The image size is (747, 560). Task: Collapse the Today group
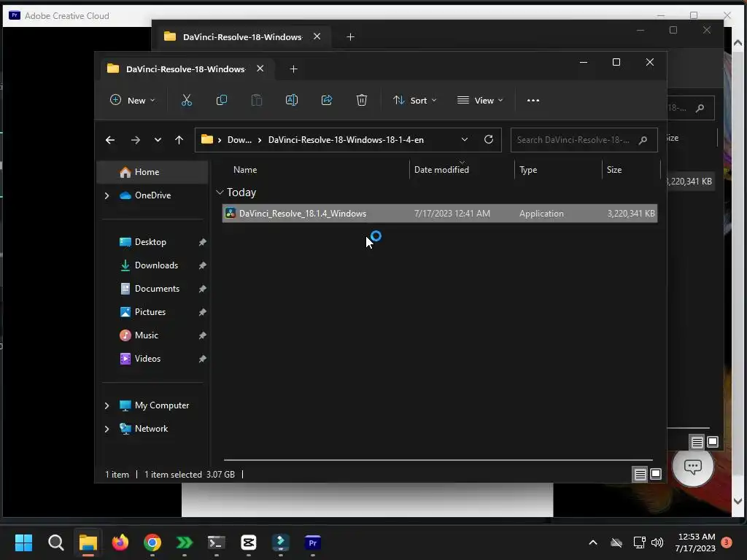point(220,192)
